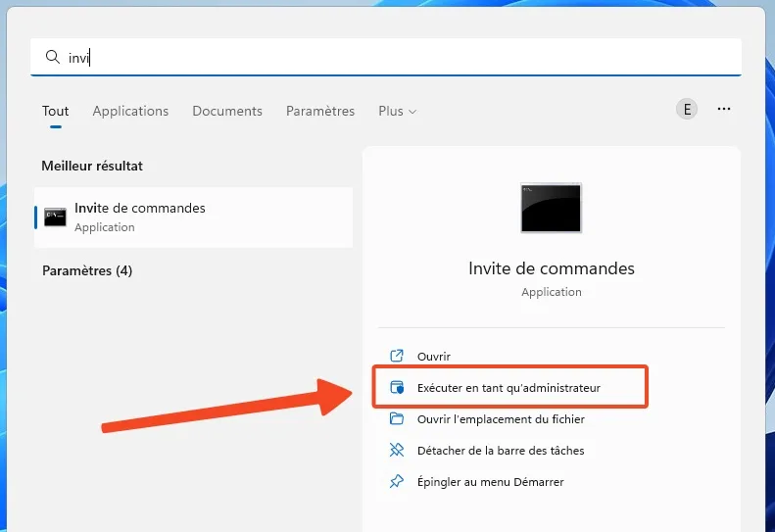This screenshot has width=775, height=532.
Task: Click the search magnifier icon
Action: tap(52, 57)
